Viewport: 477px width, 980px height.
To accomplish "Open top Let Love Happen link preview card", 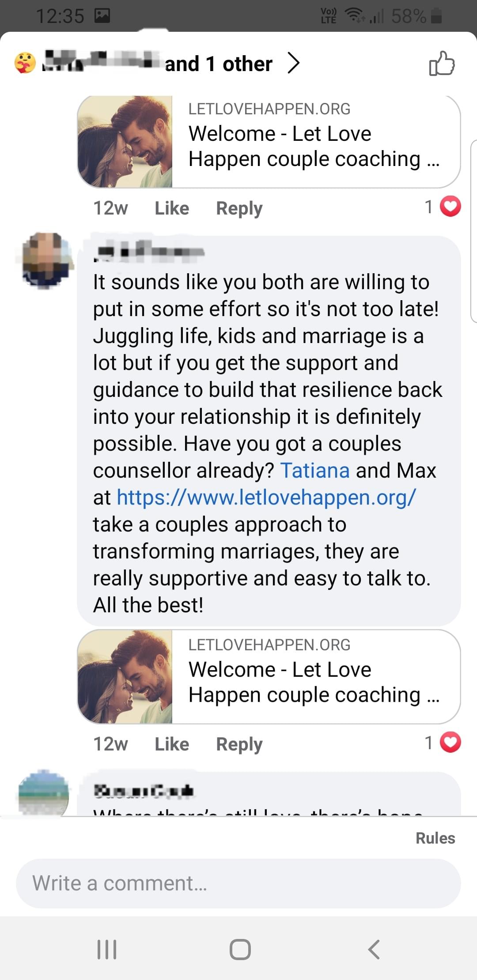I will click(x=269, y=142).
